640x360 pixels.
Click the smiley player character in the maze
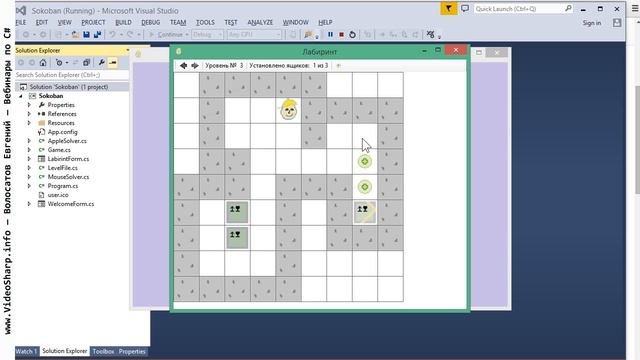(x=289, y=110)
